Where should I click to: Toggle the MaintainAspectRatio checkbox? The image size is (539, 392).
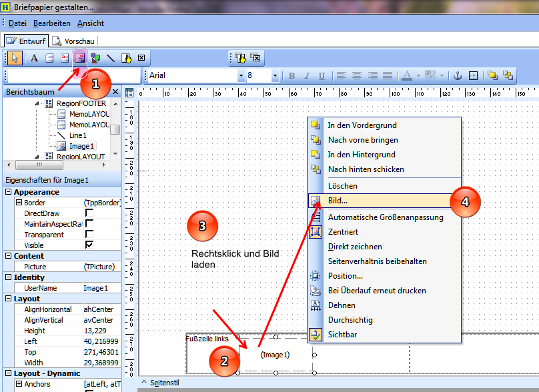tap(89, 223)
